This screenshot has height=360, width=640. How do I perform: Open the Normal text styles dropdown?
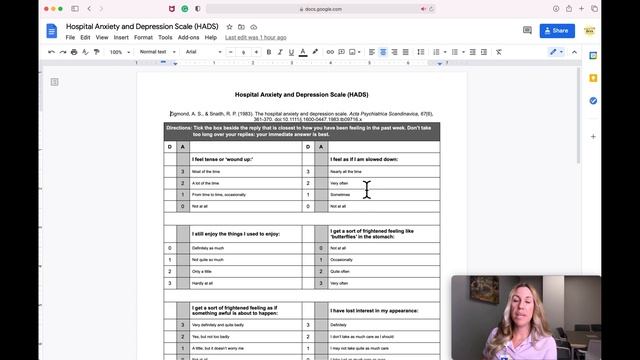click(157, 52)
